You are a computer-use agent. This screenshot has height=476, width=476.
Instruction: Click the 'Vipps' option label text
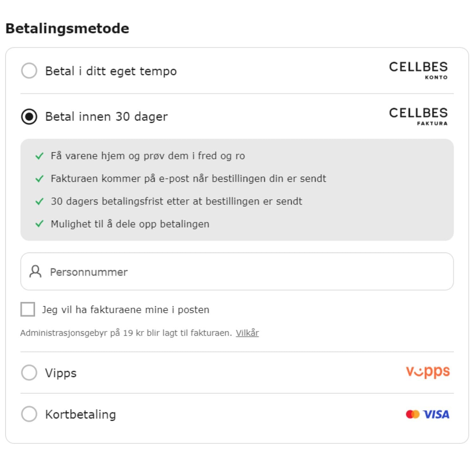[61, 373]
